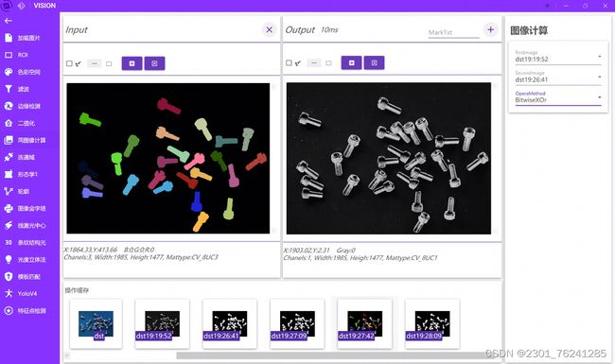
Task: Close the Input panel with X
Action: click(269, 29)
